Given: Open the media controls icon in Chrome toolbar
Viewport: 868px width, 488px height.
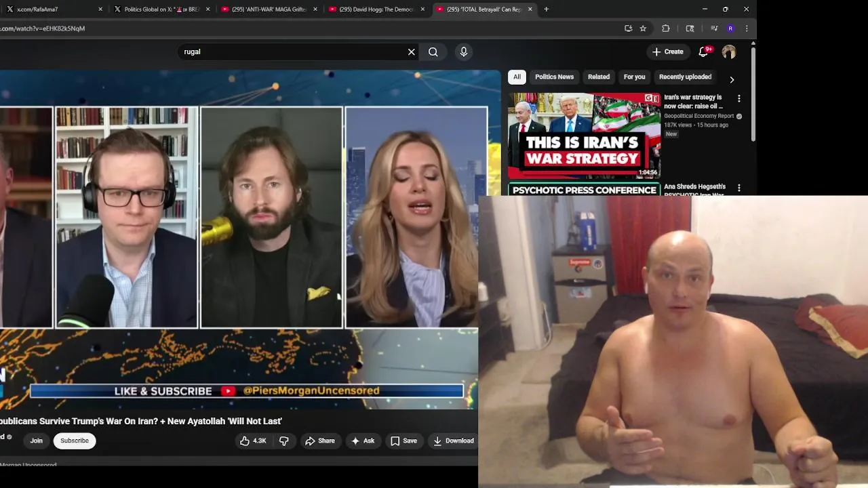Looking at the screenshot, I should click(x=714, y=28).
